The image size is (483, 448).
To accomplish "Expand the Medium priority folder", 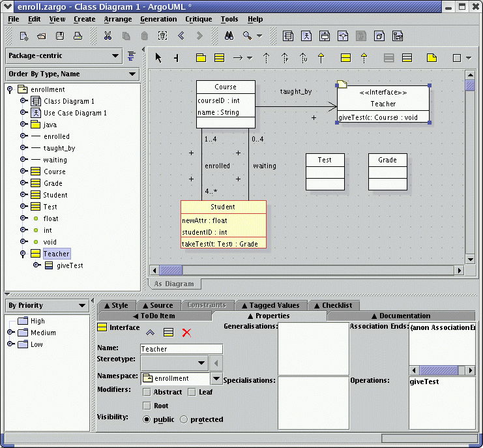I will tap(11, 332).
